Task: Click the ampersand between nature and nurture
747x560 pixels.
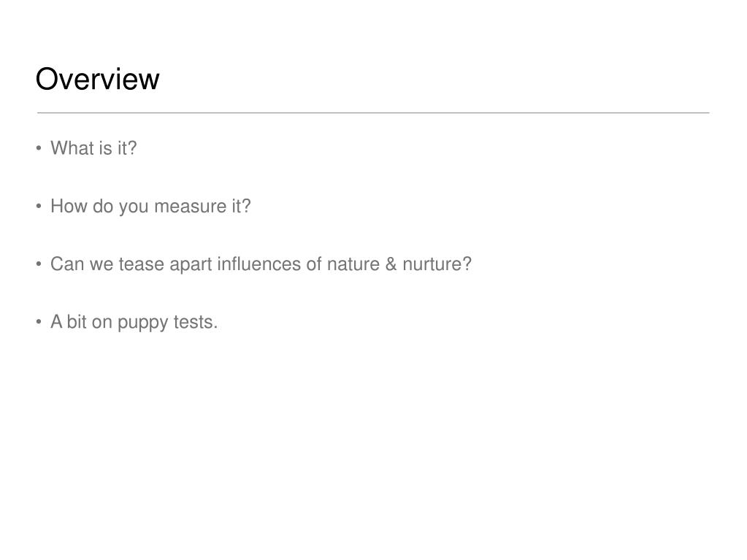Action: point(391,264)
